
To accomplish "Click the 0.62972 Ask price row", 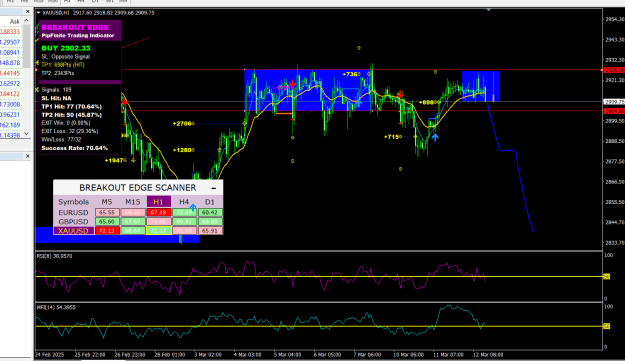I will pos(11,84).
